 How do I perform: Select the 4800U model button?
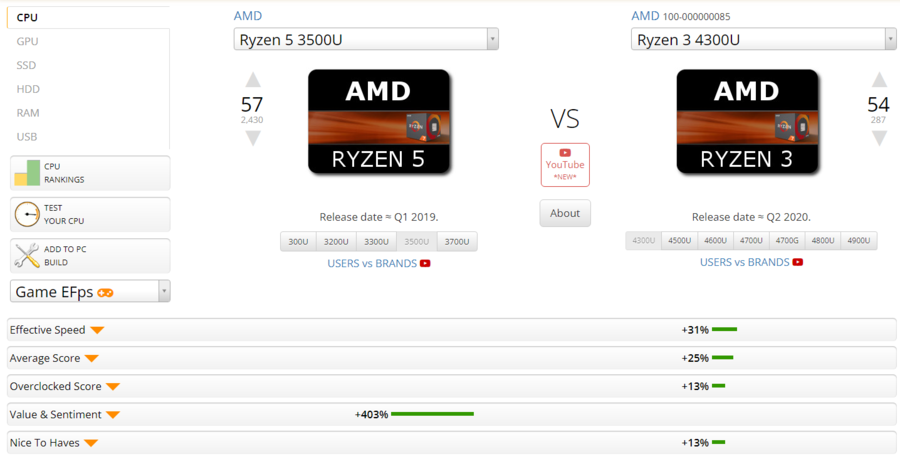[823, 240]
